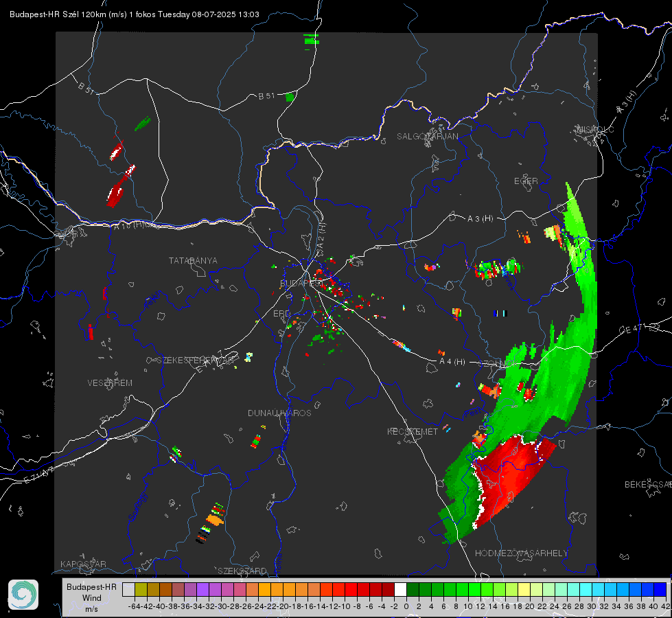This screenshot has width=672, height=618.
Task: Click the EGER city label
Action: point(526,181)
